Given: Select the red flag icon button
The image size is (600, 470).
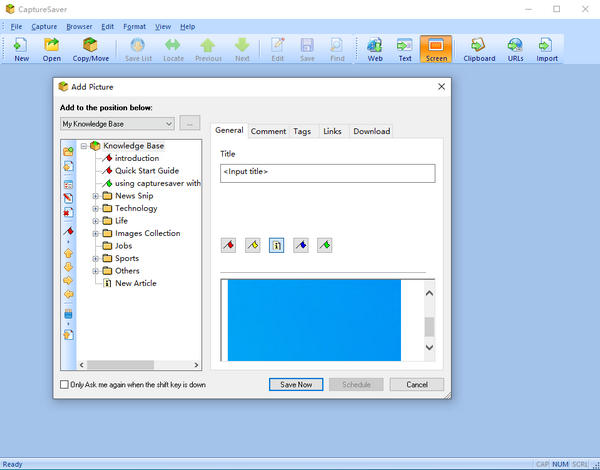Looking at the screenshot, I should click(228, 245).
